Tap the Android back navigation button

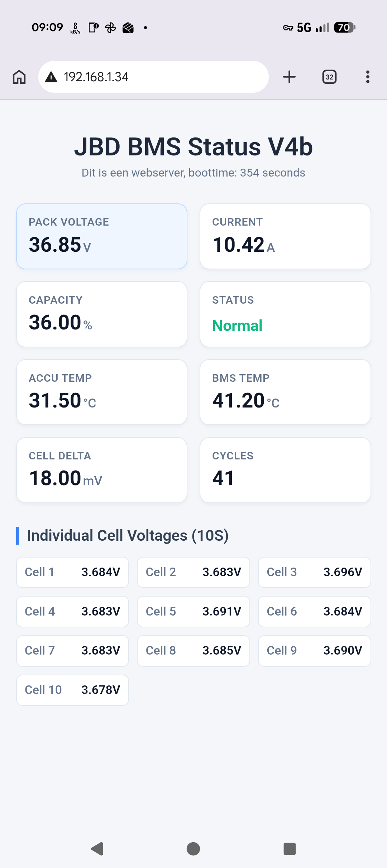(97, 849)
